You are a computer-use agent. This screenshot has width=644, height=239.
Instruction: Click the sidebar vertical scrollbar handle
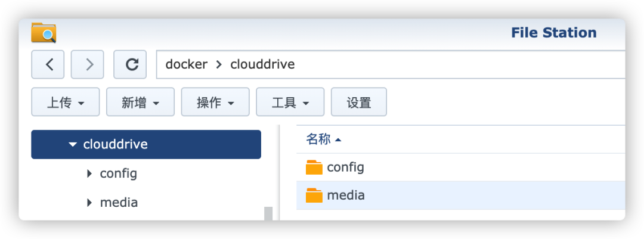268,213
